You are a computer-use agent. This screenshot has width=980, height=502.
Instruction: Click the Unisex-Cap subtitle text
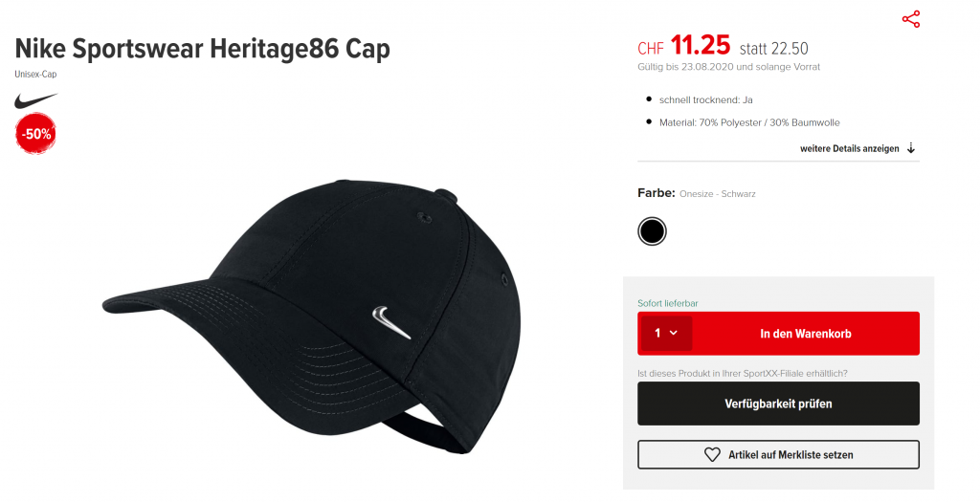35,75
